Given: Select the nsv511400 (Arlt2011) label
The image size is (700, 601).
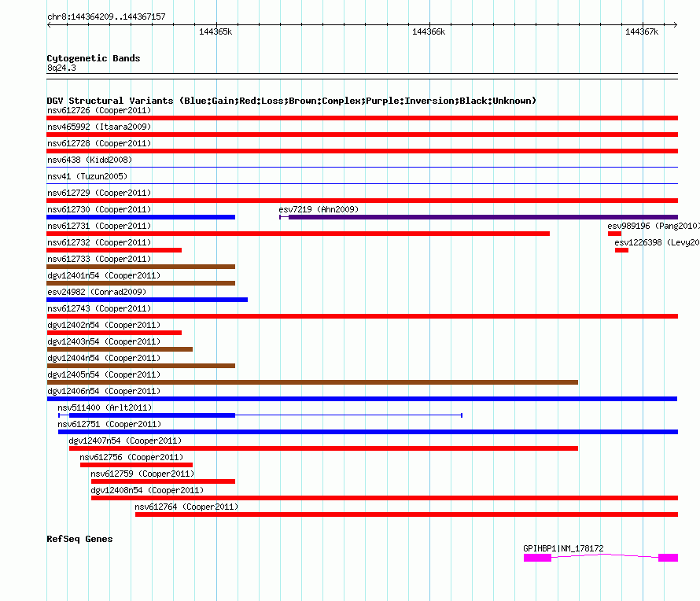Looking at the screenshot, I should click(105, 407).
